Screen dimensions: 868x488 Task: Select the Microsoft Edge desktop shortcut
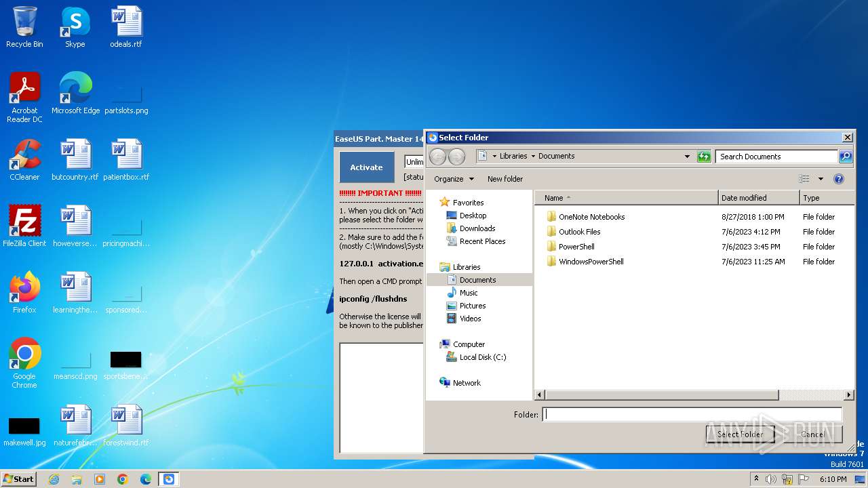point(75,94)
